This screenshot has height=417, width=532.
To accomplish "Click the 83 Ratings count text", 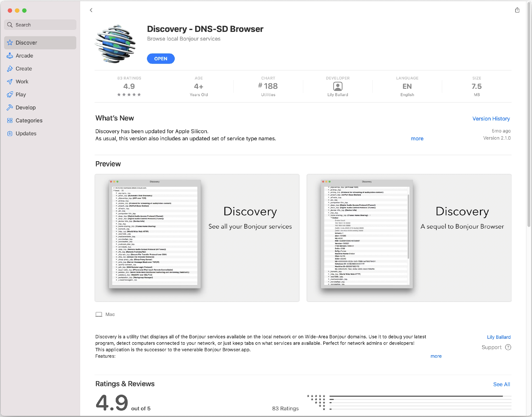I will (x=285, y=408).
